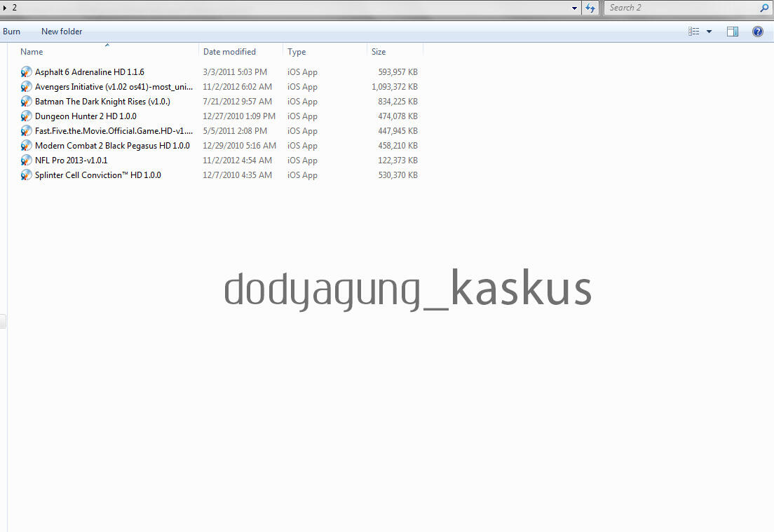The height and width of the screenshot is (532, 774).
Task: Select Modern Combat 2 Black Pegasus HD 1.0.0
Action: pos(112,146)
